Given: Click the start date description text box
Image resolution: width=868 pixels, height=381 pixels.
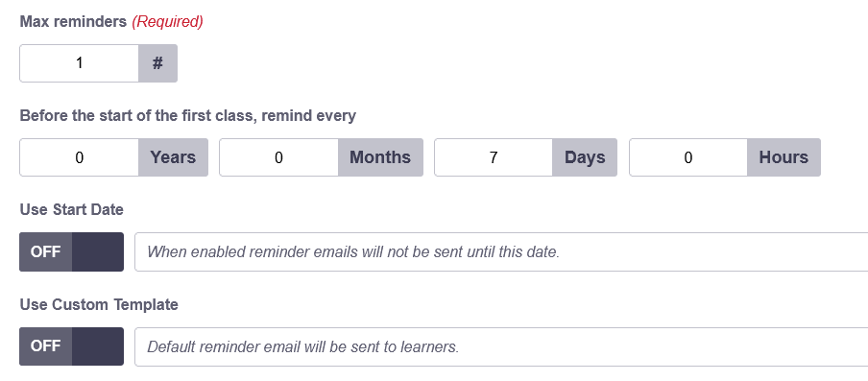Looking at the screenshot, I should coord(501,251).
